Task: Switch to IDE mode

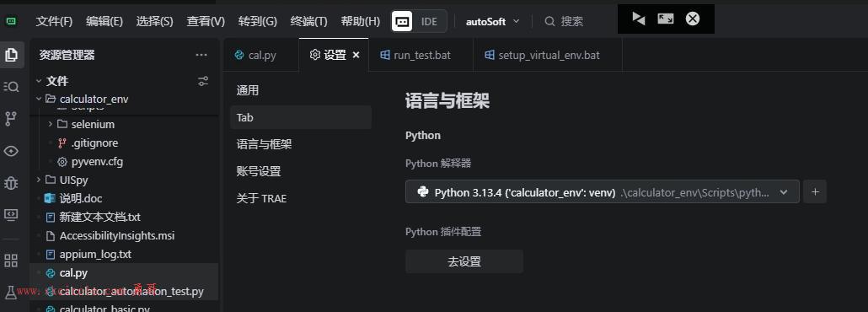Action: click(x=429, y=22)
